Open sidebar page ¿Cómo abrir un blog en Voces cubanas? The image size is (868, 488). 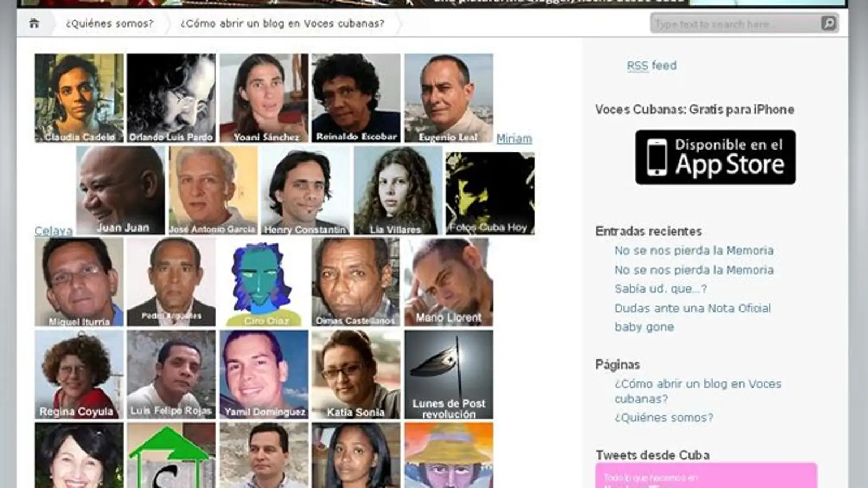698,391
